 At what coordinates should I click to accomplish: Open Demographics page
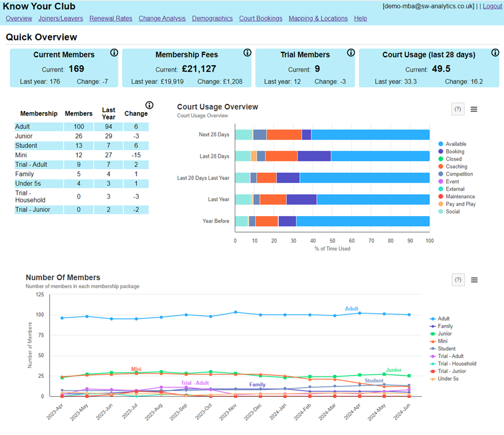(213, 18)
